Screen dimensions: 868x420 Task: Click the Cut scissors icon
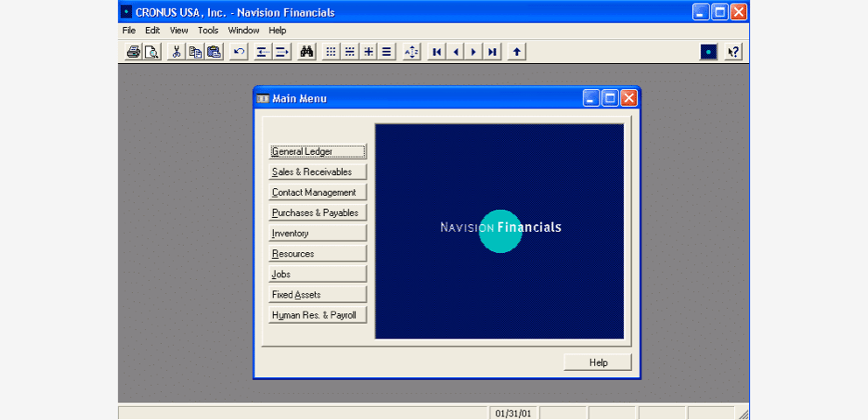point(176,52)
